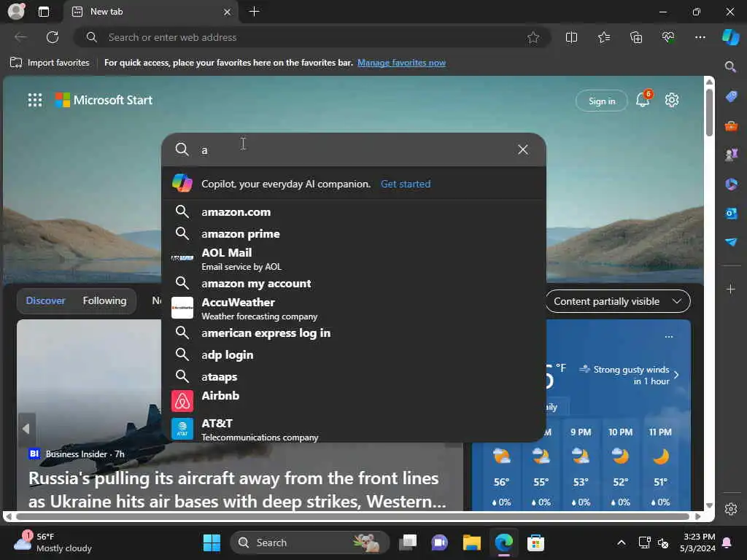Switch to the Following tab
Image resolution: width=747 pixels, height=560 pixels.
coord(105,300)
